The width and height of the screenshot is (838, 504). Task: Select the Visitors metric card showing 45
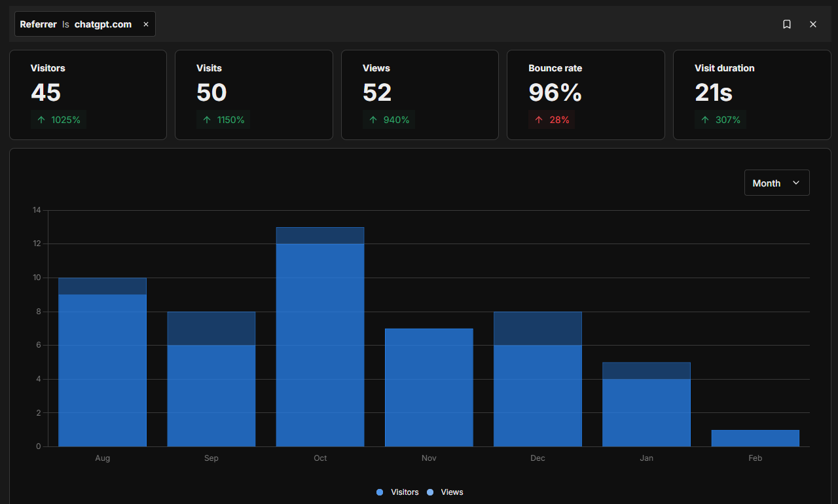click(x=88, y=94)
